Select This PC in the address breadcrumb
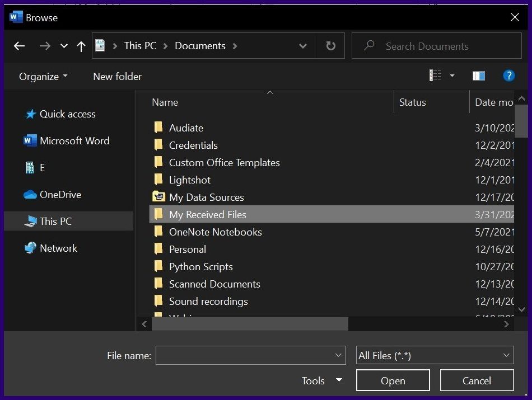532x400 pixels. [x=140, y=46]
